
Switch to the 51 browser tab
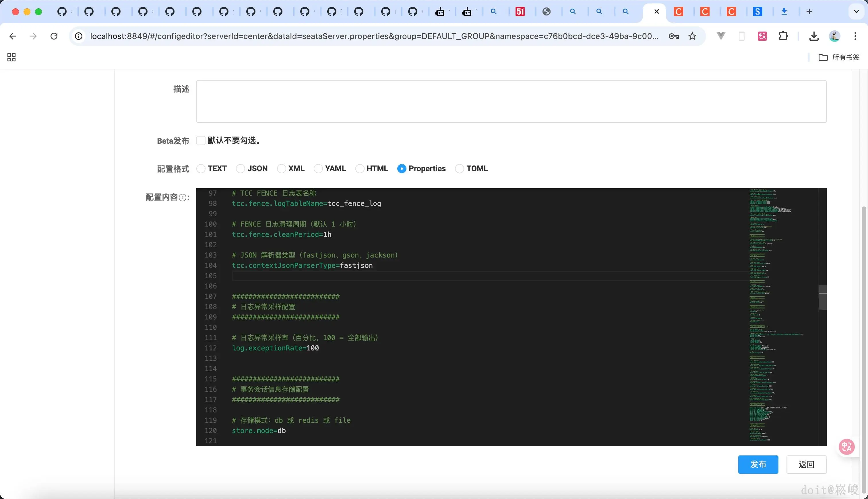pyautogui.click(x=520, y=12)
